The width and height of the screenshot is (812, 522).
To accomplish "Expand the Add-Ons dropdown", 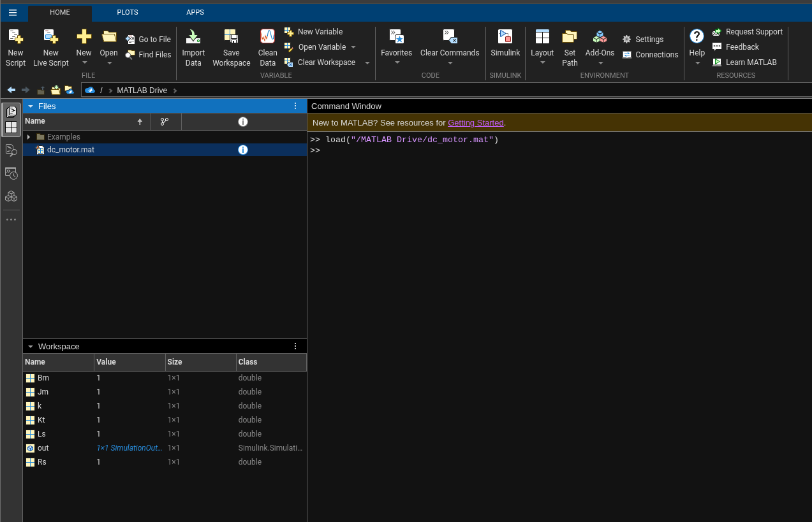I will click(x=600, y=62).
